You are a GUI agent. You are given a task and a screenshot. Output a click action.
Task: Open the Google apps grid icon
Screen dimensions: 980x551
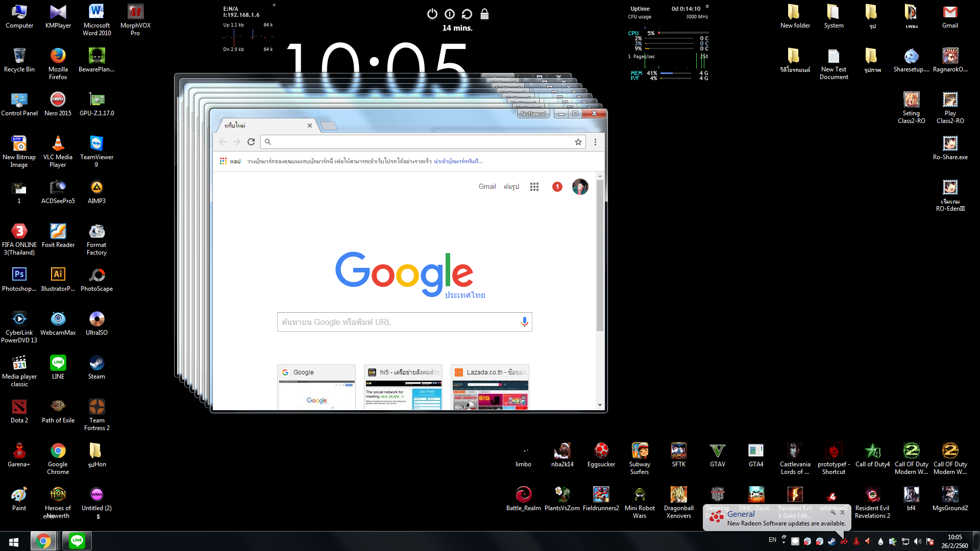pyautogui.click(x=534, y=187)
